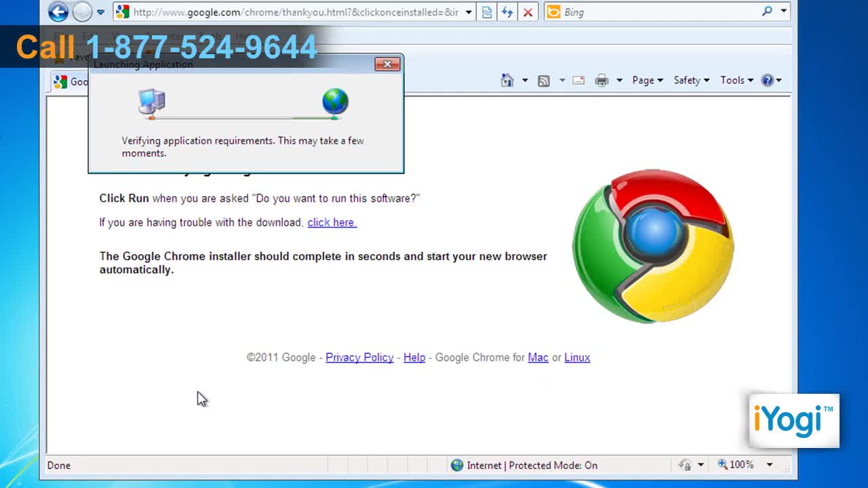The width and height of the screenshot is (868, 488).
Task: Expand the Print options dropdown arrow
Action: tap(619, 81)
